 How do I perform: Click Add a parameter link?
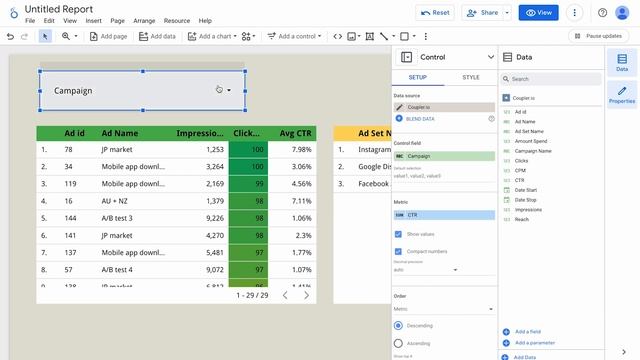coord(535,343)
